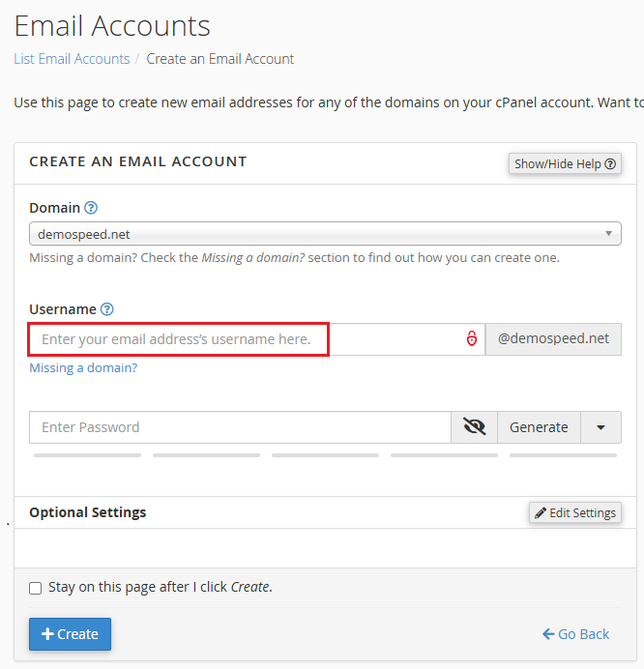Expand the Optional Settings section header
This screenshot has height=669, width=644.
(x=88, y=512)
